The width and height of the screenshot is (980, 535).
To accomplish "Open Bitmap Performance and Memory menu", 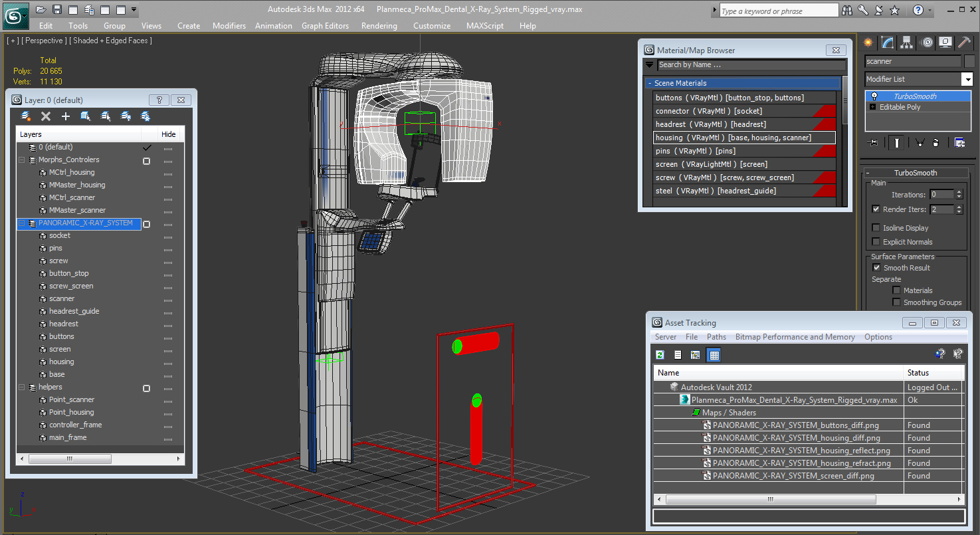I will [x=795, y=337].
